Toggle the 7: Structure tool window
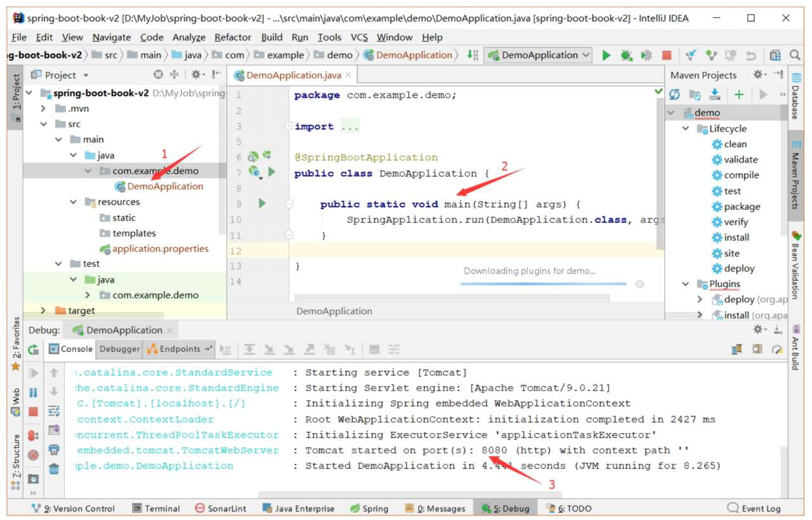The height and width of the screenshot is (520, 812). (16, 462)
